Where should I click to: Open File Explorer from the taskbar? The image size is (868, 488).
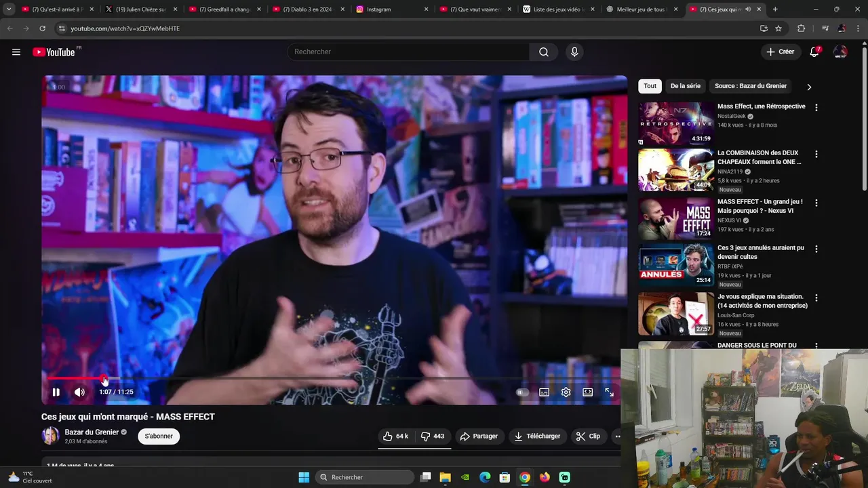[x=445, y=477]
